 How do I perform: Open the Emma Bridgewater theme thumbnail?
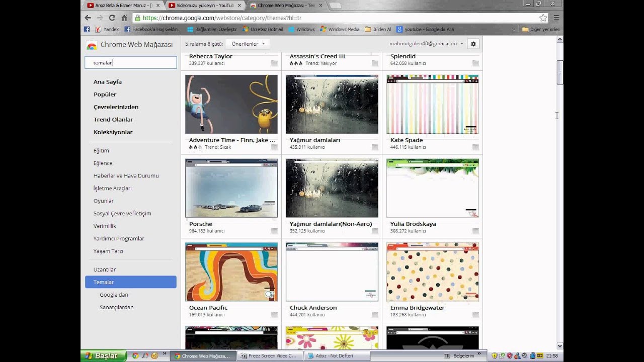click(x=433, y=272)
